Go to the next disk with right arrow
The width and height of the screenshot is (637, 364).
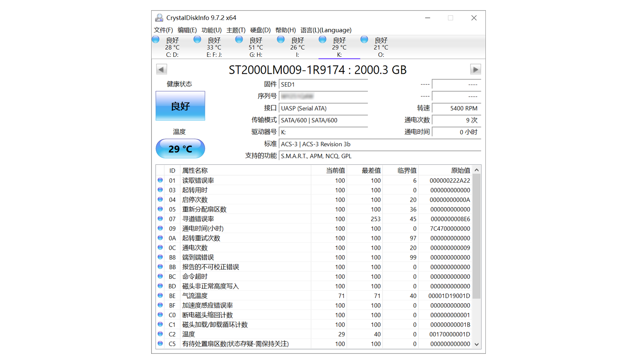(476, 69)
